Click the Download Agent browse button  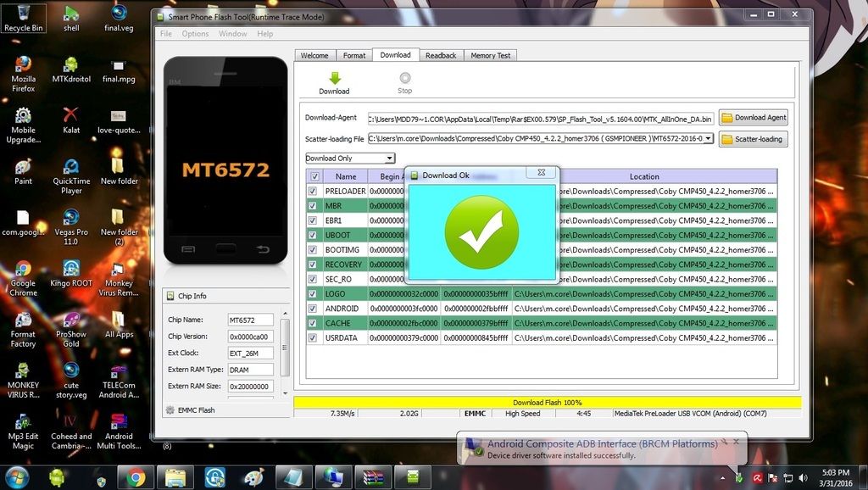754,117
